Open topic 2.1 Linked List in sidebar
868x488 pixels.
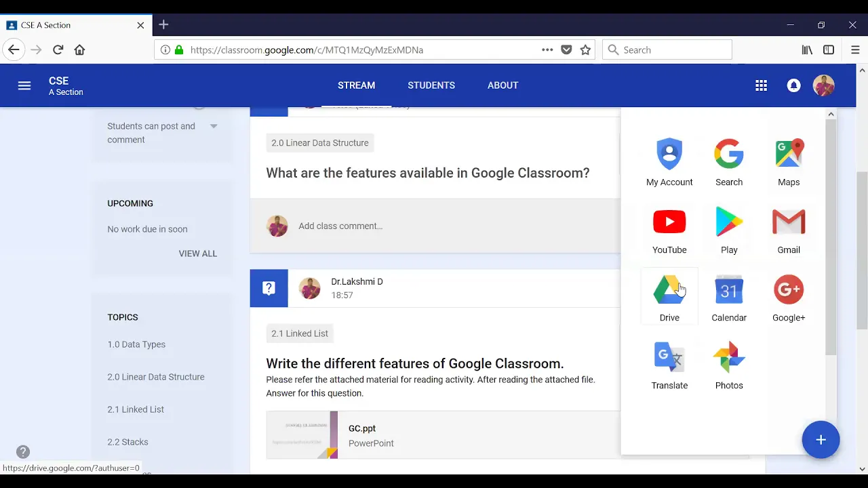pyautogui.click(x=136, y=409)
